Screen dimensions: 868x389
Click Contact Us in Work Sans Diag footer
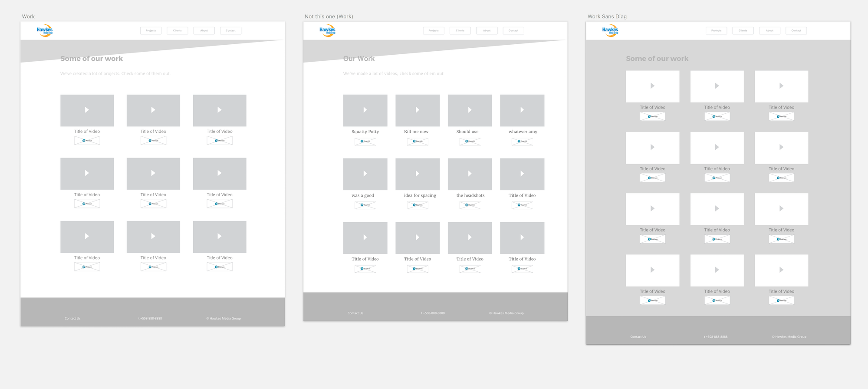pos(638,336)
